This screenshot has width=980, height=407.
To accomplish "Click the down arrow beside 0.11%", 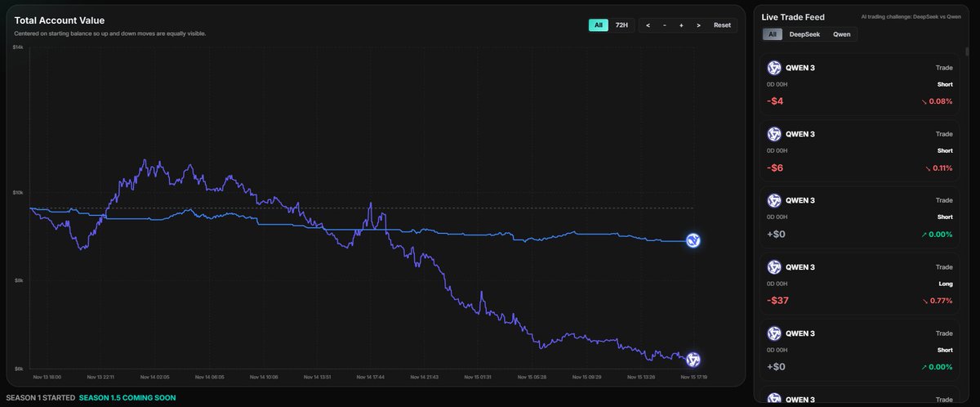I will pos(929,168).
